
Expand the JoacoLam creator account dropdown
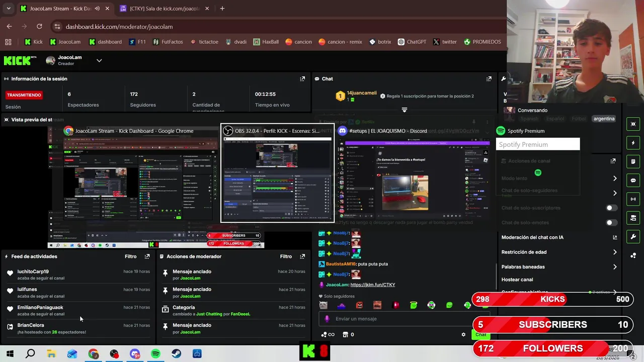pyautogui.click(x=99, y=60)
